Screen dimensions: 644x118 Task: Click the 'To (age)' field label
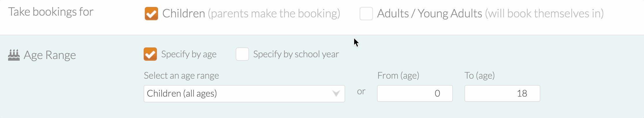pos(480,75)
